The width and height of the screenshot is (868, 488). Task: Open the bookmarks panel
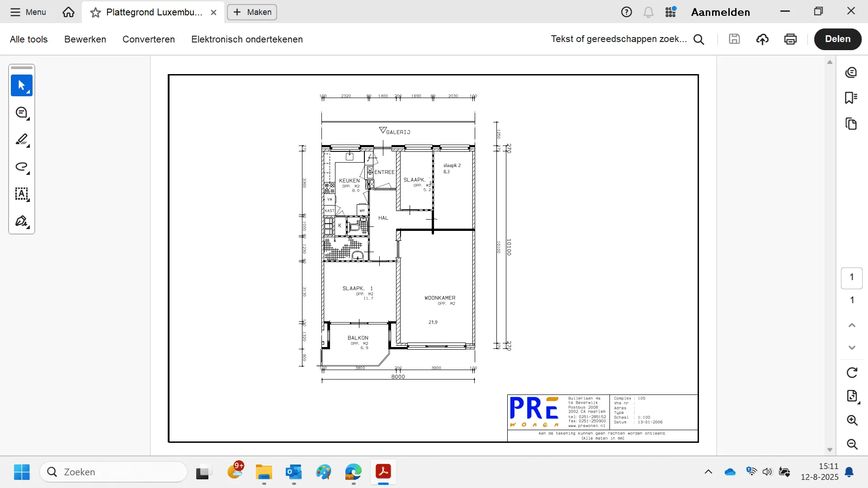[851, 98]
